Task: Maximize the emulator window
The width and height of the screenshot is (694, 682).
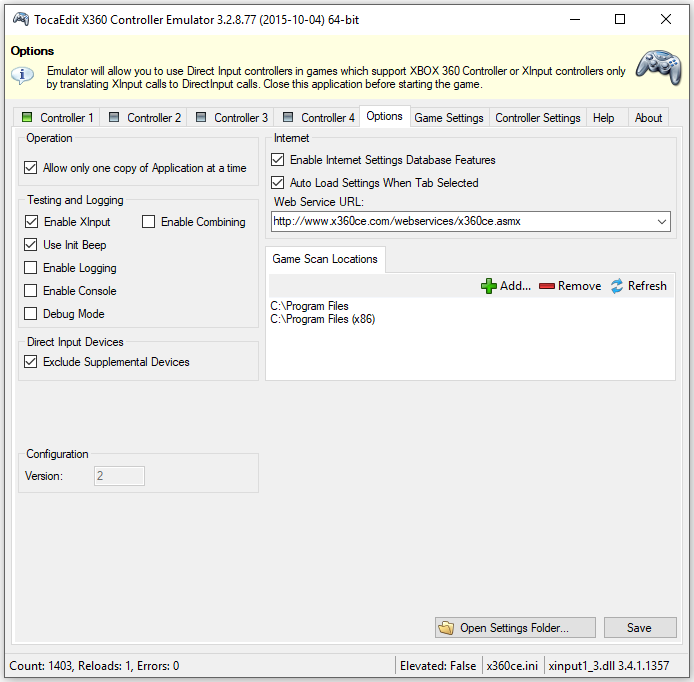Action: 620,19
